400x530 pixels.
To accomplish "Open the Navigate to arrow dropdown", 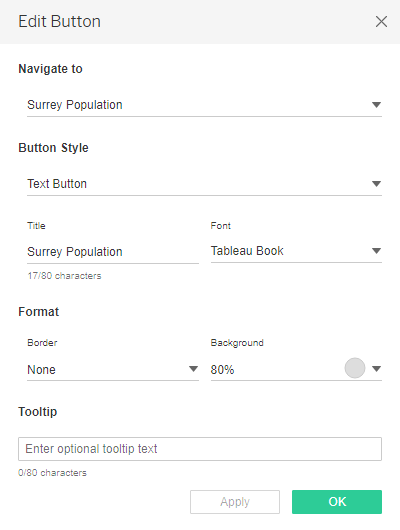I will pyautogui.click(x=376, y=105).
